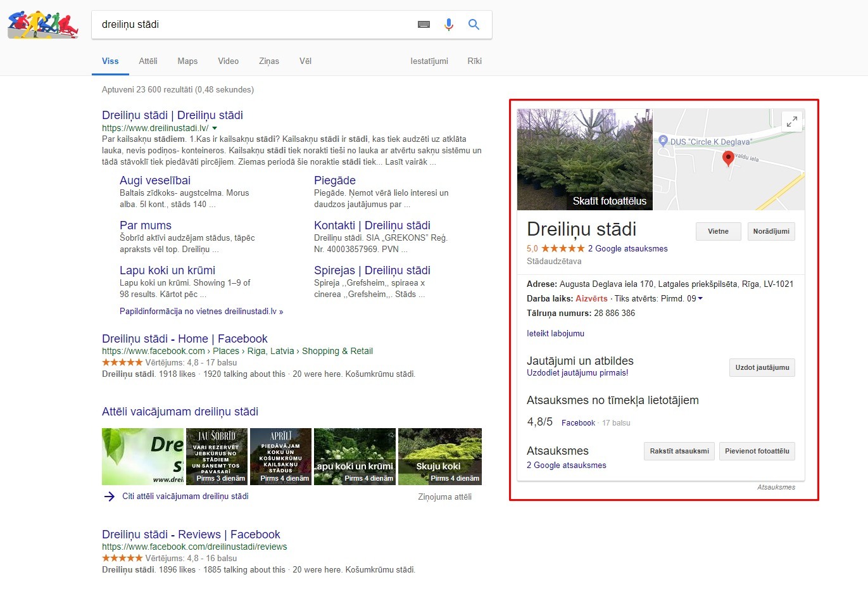Screen dimensions: 868x589
Task: Open the Kontakti | Dreiliņu stādi sitelink
Action: tap(372, 225)
